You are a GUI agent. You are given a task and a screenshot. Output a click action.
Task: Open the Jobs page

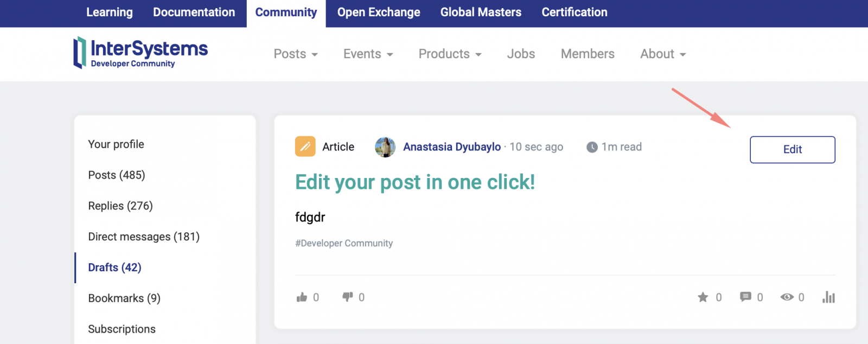[521, 54]
